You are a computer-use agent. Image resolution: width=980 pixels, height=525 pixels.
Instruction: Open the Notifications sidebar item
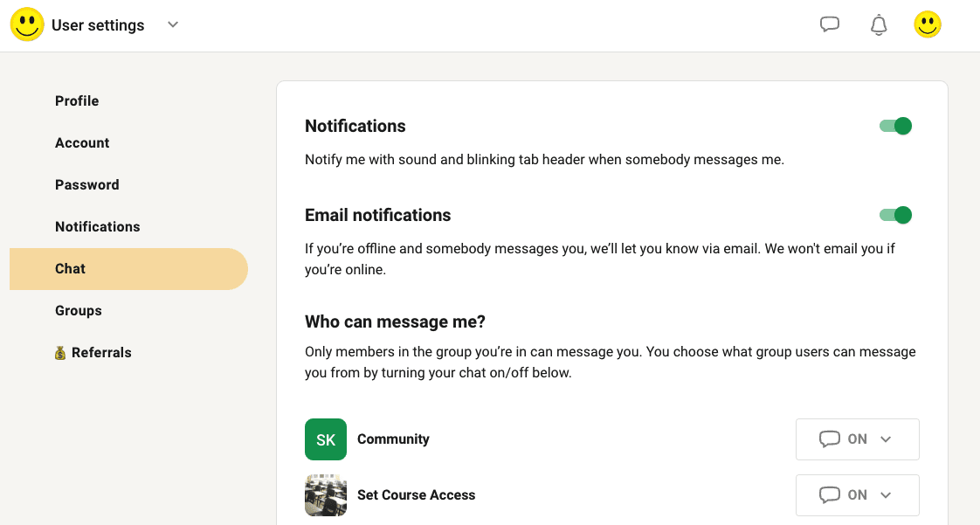pyautogui.click(x=98, y=227)
